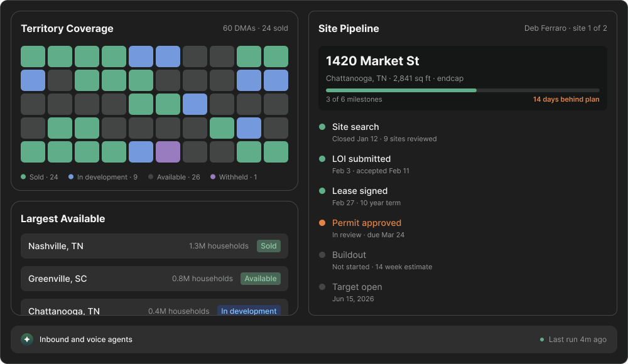
Task: Open the Nashville, TN row
Action: [x=154, y=246]
